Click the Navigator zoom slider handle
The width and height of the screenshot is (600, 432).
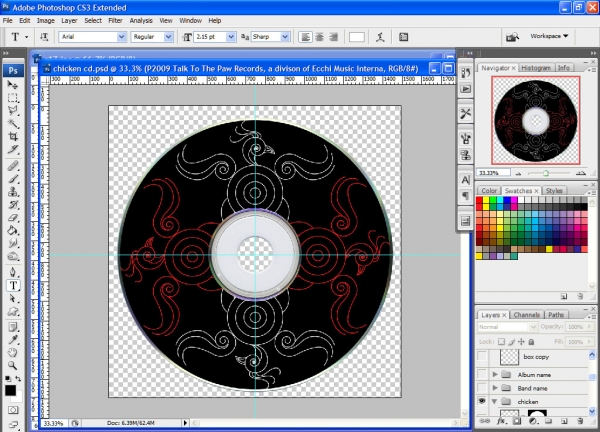[x=546, y=173]
